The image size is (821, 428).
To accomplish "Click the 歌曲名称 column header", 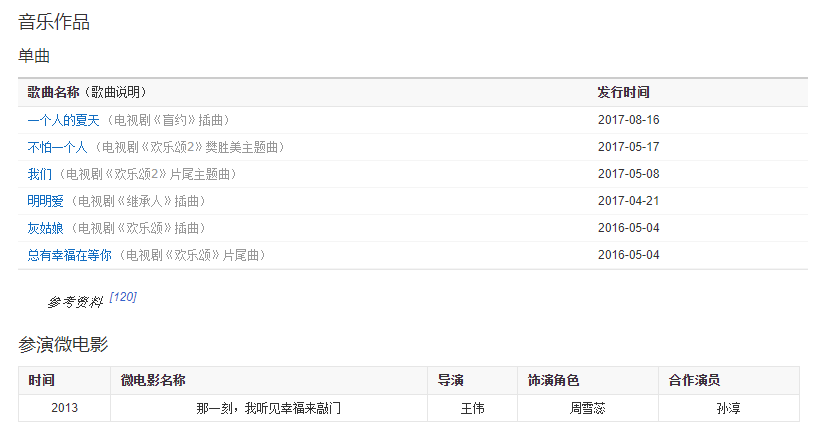I will pos(53,92).
